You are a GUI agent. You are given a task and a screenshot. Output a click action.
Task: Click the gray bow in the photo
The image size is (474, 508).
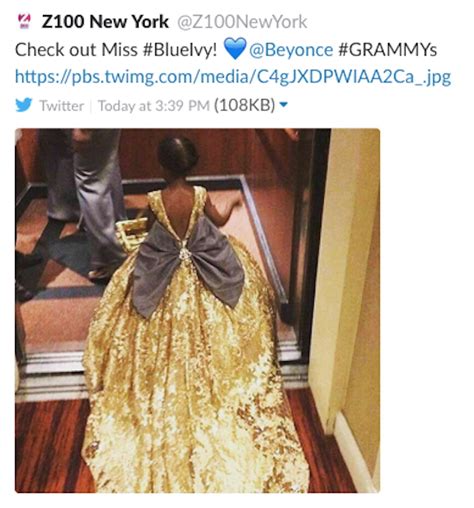pyautogui.click(x=189, y=268)
